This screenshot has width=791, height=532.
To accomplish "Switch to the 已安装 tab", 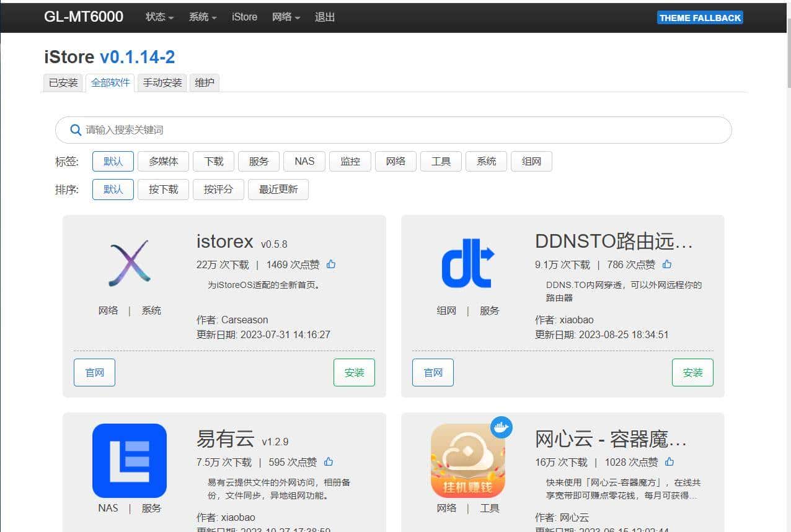I will click(x=62, y=82).
